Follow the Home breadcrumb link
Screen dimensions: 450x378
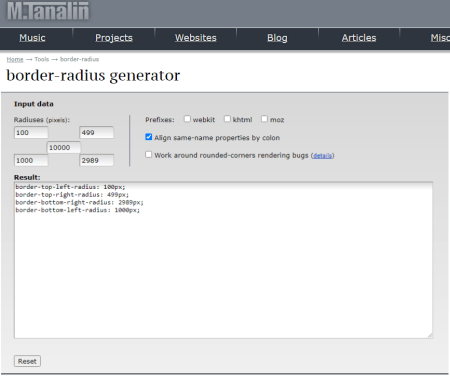point(15,59)
